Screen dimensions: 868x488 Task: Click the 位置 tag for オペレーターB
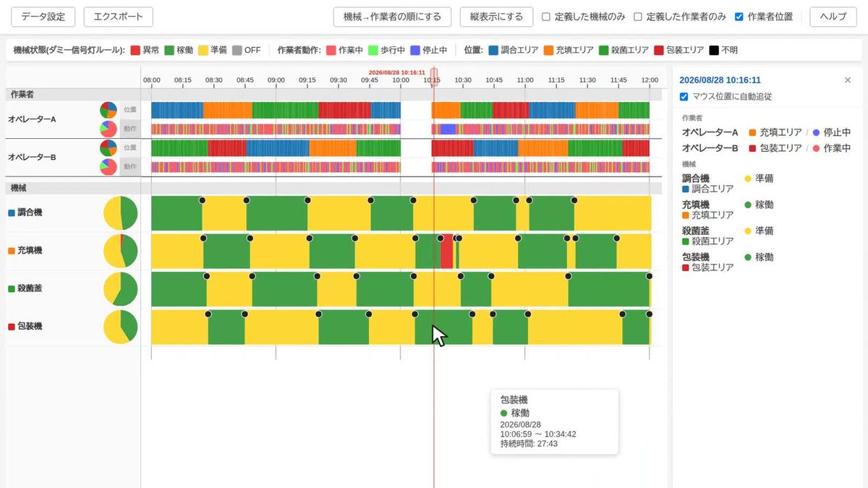point(130,147)
